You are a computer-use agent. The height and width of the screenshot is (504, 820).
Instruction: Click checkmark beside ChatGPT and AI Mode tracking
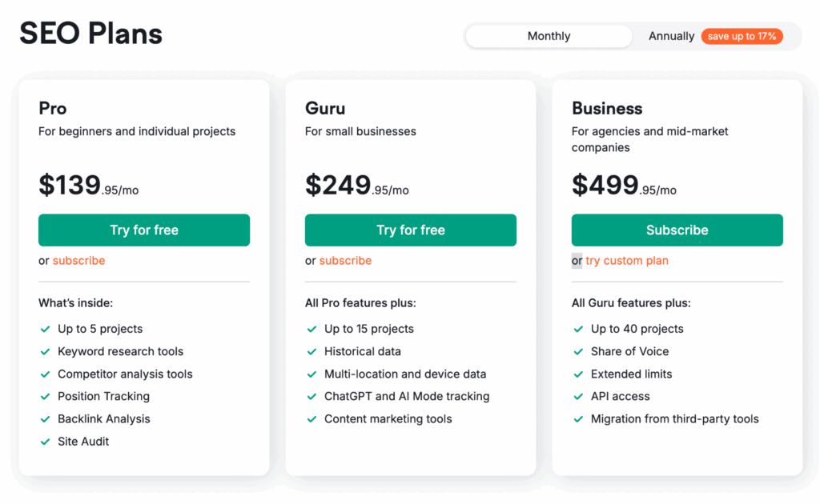coord(312,397)
